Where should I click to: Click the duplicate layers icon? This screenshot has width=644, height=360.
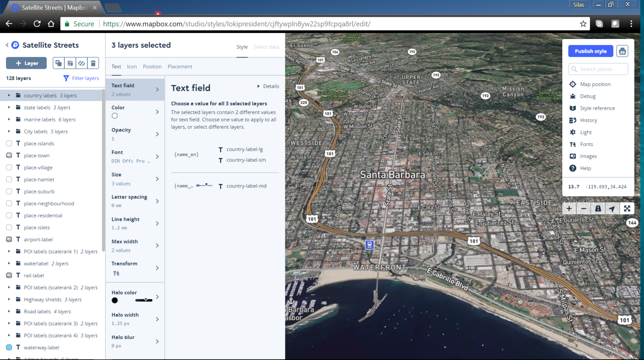click(58, 63)
